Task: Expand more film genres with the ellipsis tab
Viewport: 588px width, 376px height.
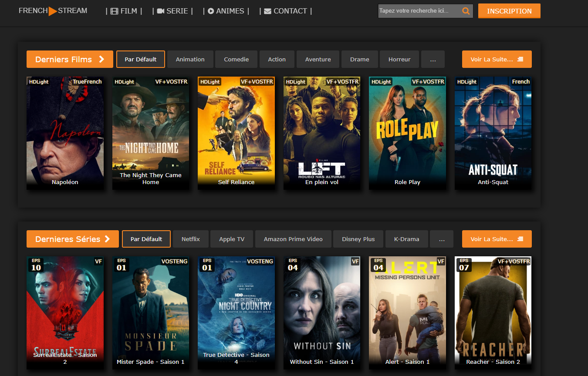Action: tap(433, 60)
